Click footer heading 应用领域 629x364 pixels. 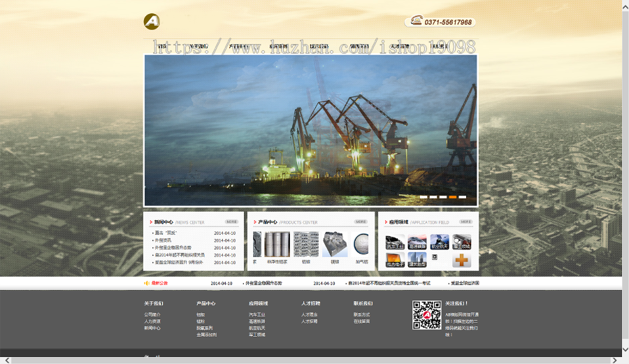[x=259, y=303]
